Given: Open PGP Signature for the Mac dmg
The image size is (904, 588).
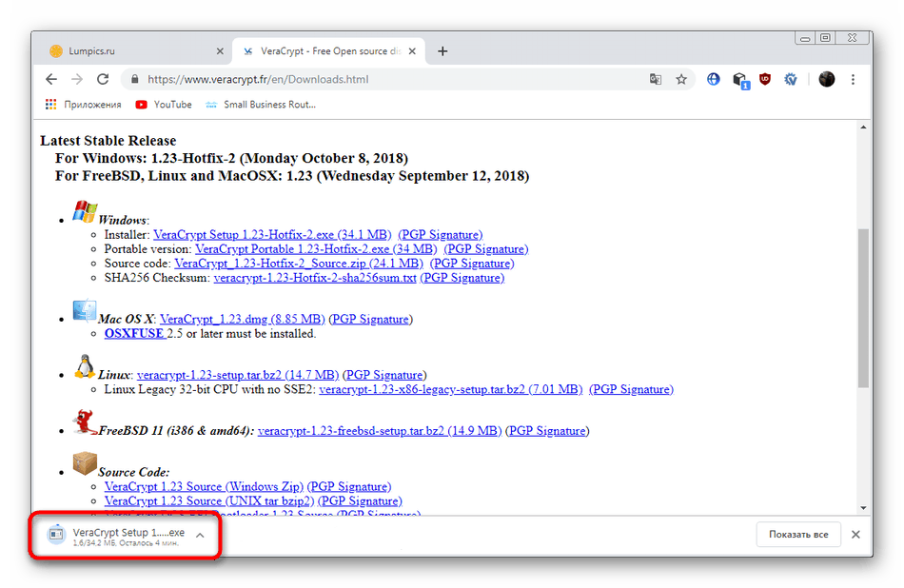Looking at the screenshot, I should [x=371, y=320].
